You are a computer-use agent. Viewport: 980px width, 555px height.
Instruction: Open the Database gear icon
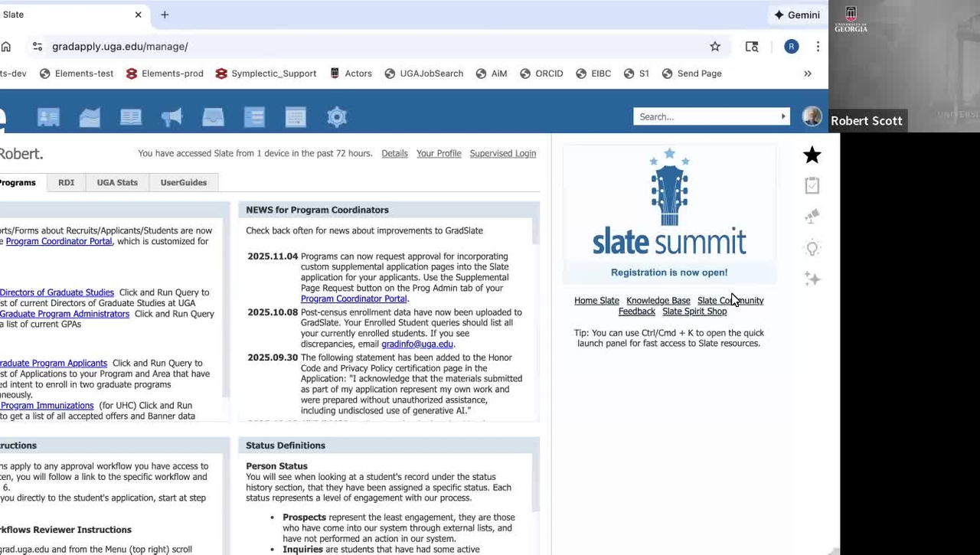[337, 117]
